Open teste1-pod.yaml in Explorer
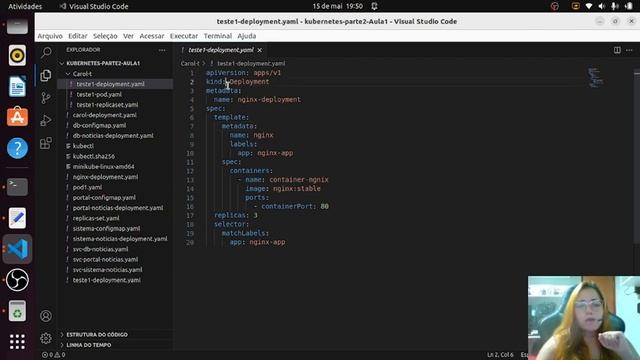The height and width of the screenshot is (360, 640). tap(99, 95)
